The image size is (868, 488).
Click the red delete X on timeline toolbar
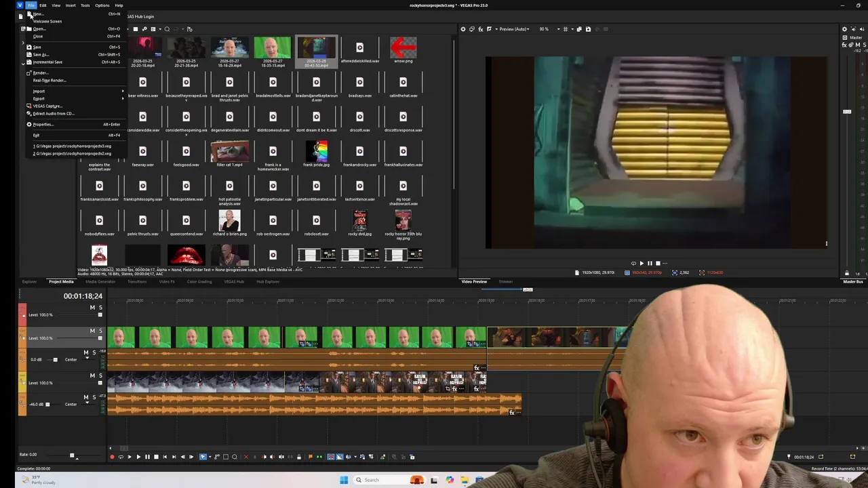tap(245, 457)
